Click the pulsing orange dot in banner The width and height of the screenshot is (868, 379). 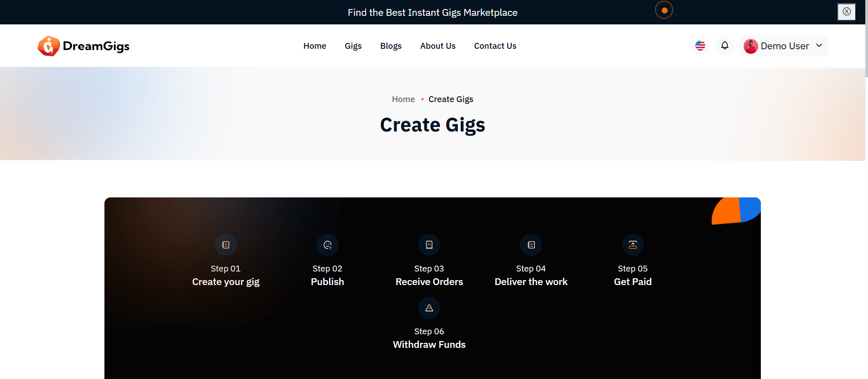pyautogui.click(x=664, y=10)
